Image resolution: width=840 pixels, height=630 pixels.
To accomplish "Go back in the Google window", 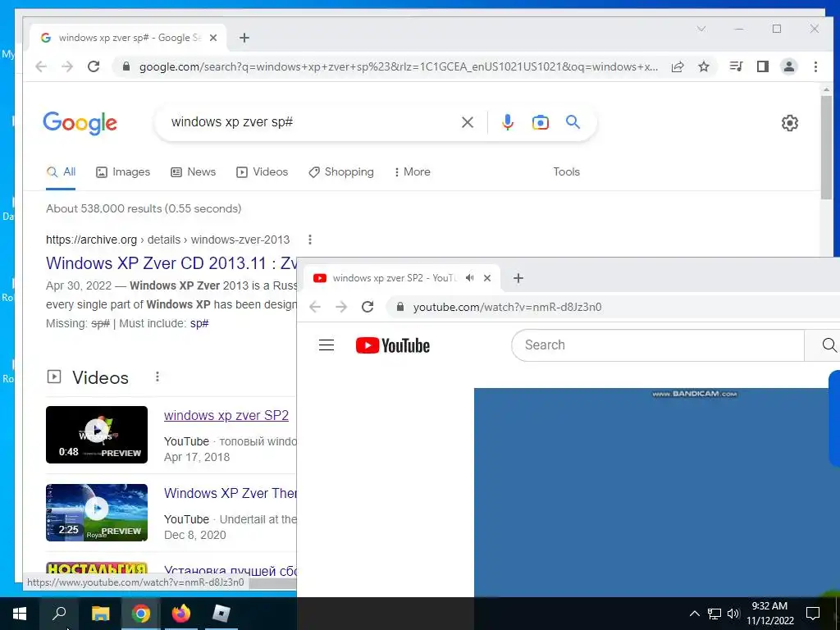I will pos(41,66).
